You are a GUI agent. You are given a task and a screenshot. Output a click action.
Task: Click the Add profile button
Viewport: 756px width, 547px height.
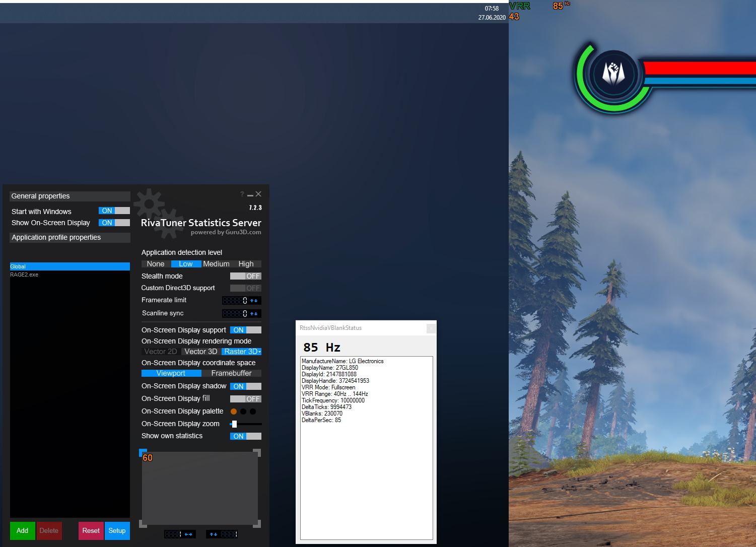tap(22, 530)
